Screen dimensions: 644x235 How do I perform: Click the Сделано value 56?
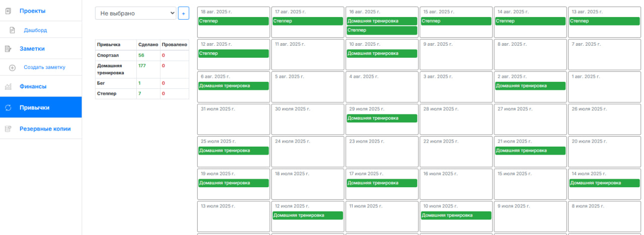pos(141,55)
